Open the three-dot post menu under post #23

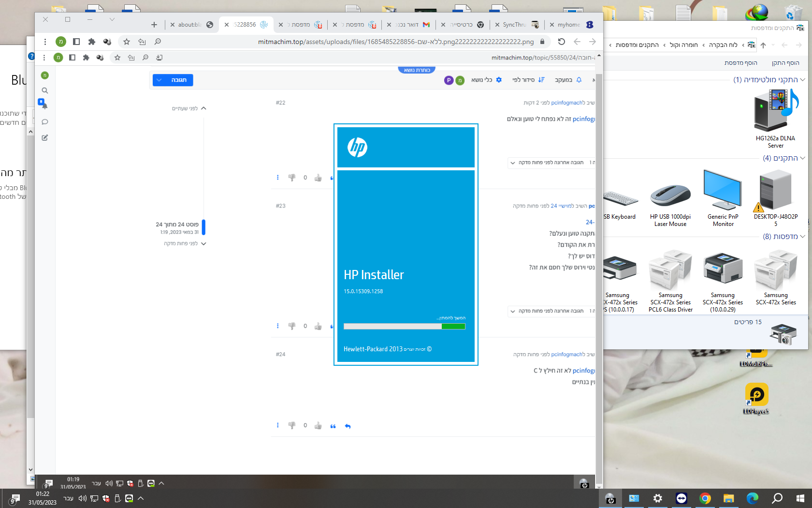point(277,326)
